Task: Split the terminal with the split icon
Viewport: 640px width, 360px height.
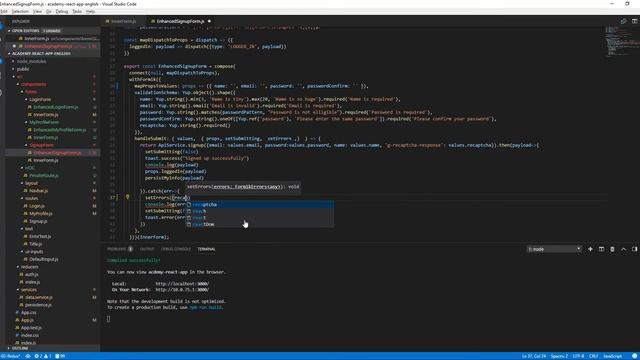Action: point(601,249)
